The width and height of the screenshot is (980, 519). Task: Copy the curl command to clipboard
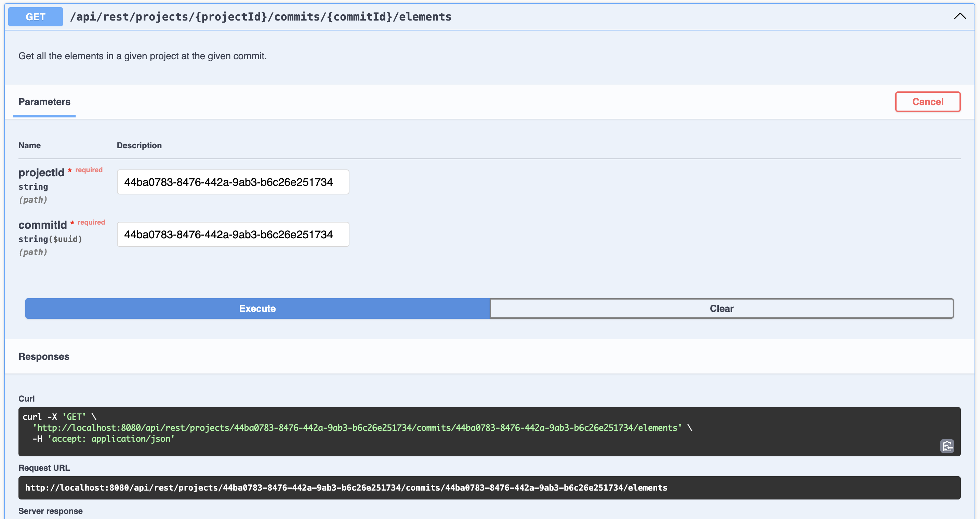tap(948, 446)
